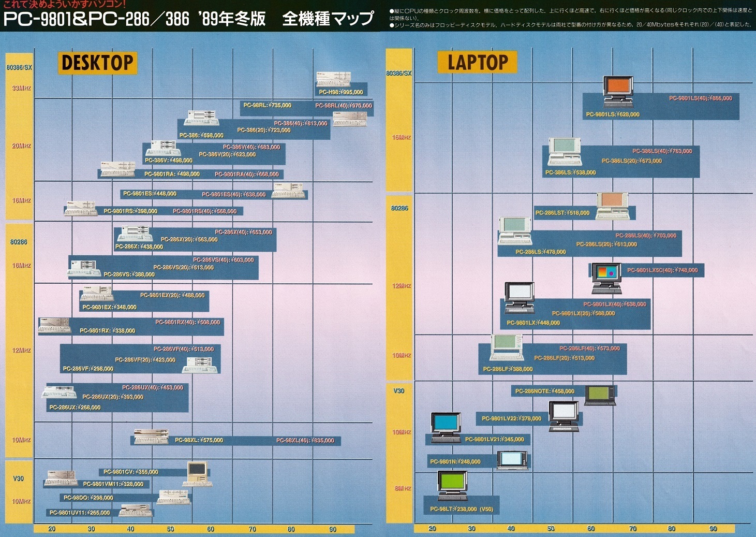Image resolution: width=756 pixels, height=537 pixels.
Task: Click PC-9801RS(40):¥568,000 label
Action: click(205, 211)
